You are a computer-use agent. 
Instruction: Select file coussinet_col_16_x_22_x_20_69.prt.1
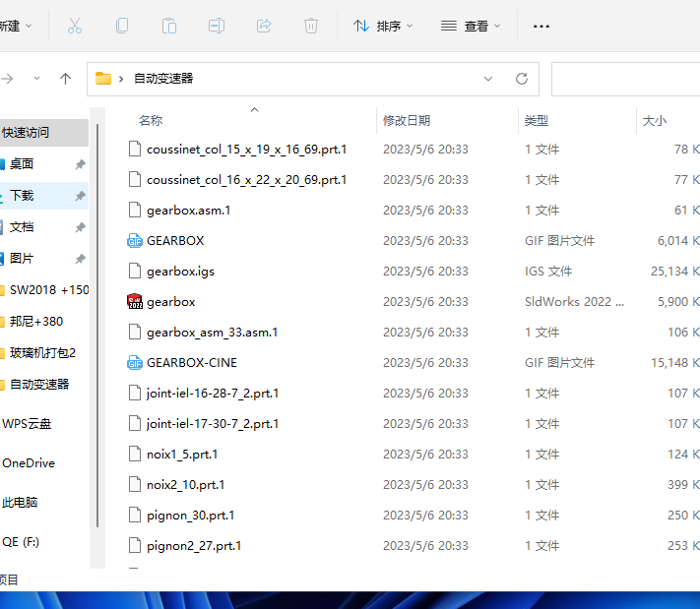point(246,180)
